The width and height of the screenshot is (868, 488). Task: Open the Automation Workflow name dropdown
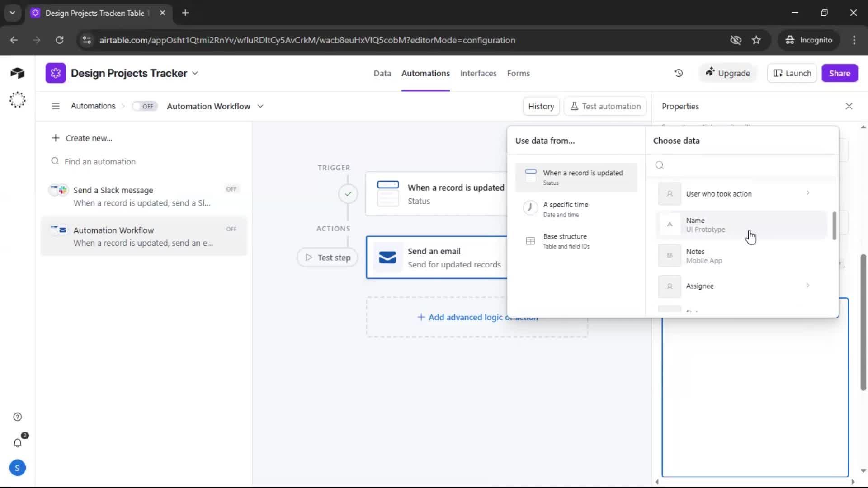(x=260, y=106)
